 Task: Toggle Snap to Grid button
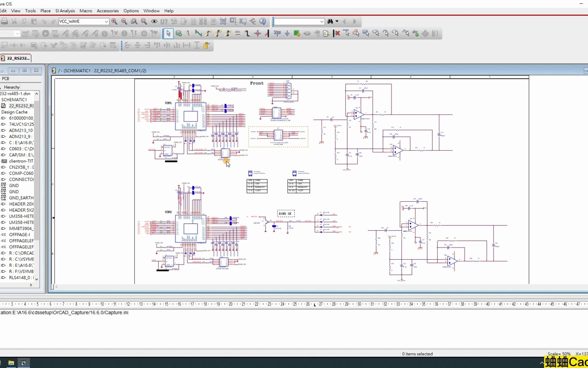(223, 21)
